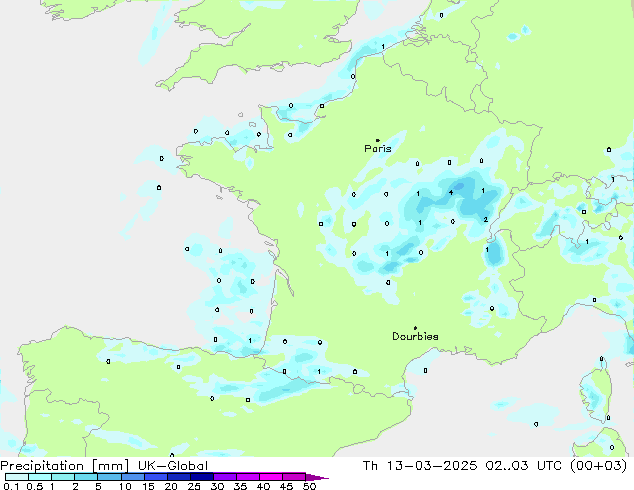The image size is (634, 490).
Task: Pick the 40–45 mm magenta legend swatch
Action: (271, 477)
